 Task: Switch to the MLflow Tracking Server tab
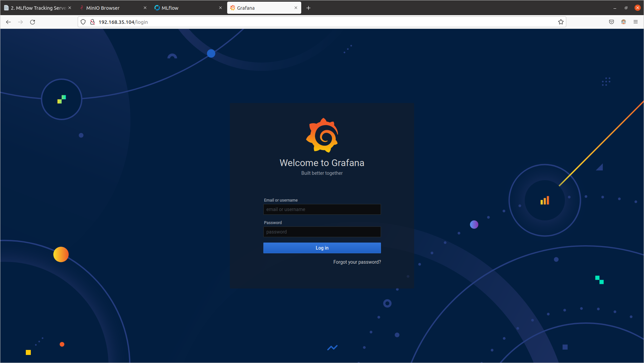[x=38, y=8]
